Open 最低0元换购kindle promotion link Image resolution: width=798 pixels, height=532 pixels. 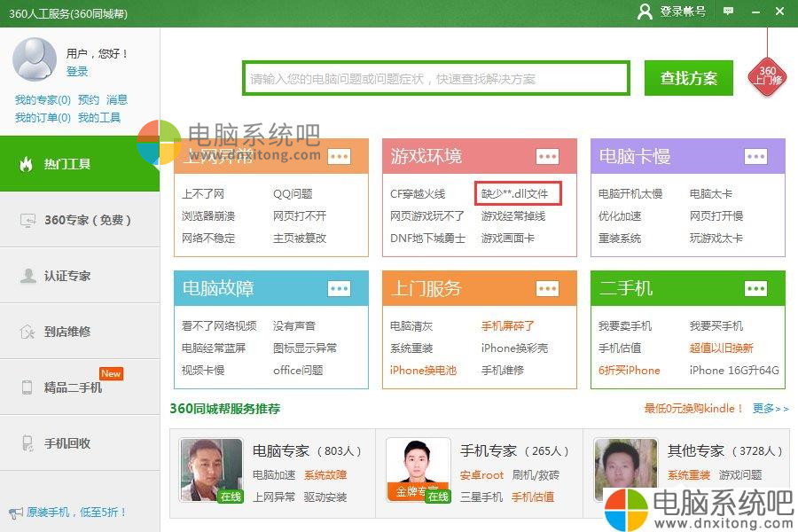693,408
